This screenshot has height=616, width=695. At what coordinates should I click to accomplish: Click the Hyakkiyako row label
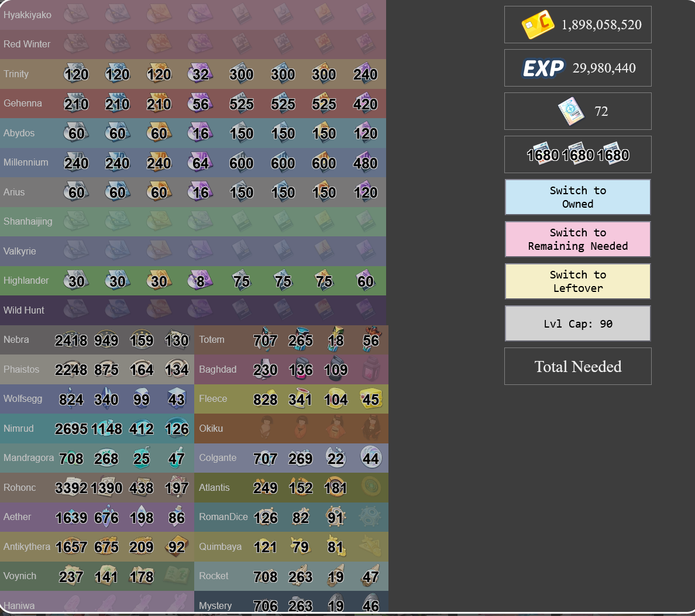[x=27, y=15]
